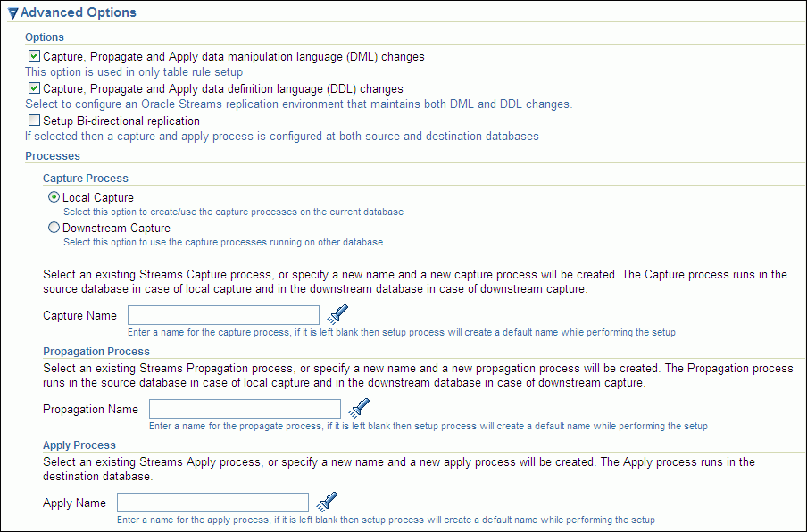The image size is (807, 532).
Task: Click the Advanced Options header title
Action: tap(79, 13)
